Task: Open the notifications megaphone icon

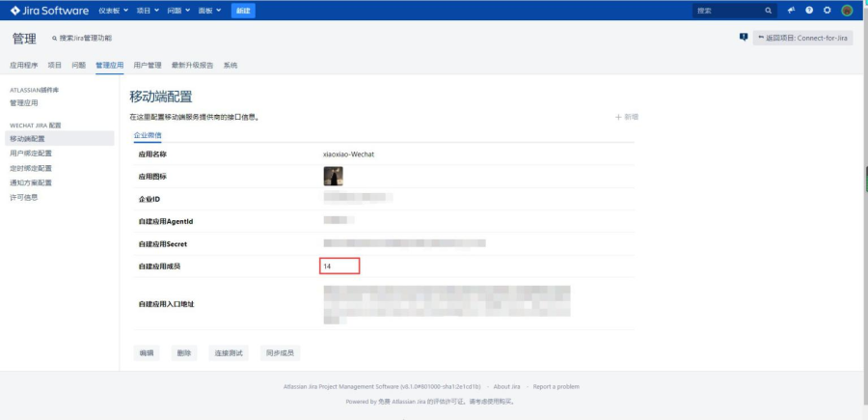Action: pos(791,10)
